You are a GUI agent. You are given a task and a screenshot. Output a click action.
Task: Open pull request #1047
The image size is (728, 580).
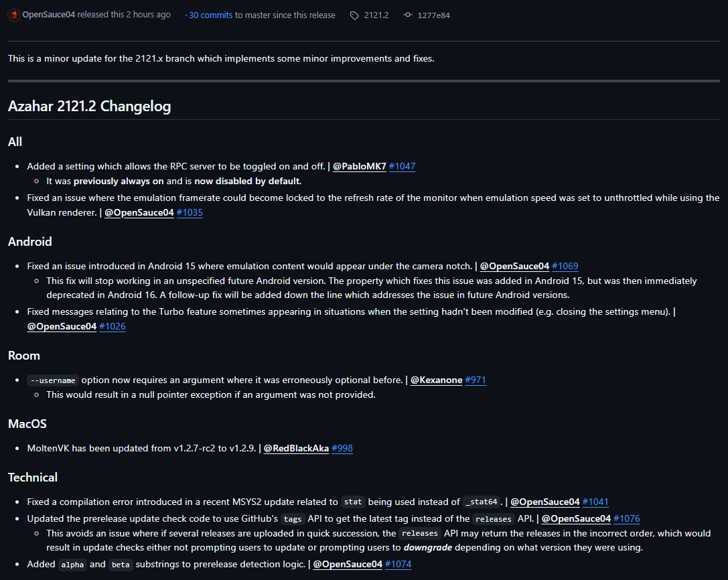[402, 166]
